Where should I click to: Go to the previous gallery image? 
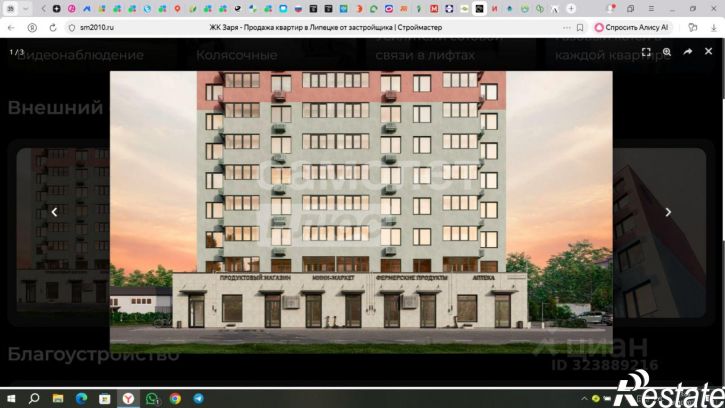pyautogui.click(x=55, y=212)
